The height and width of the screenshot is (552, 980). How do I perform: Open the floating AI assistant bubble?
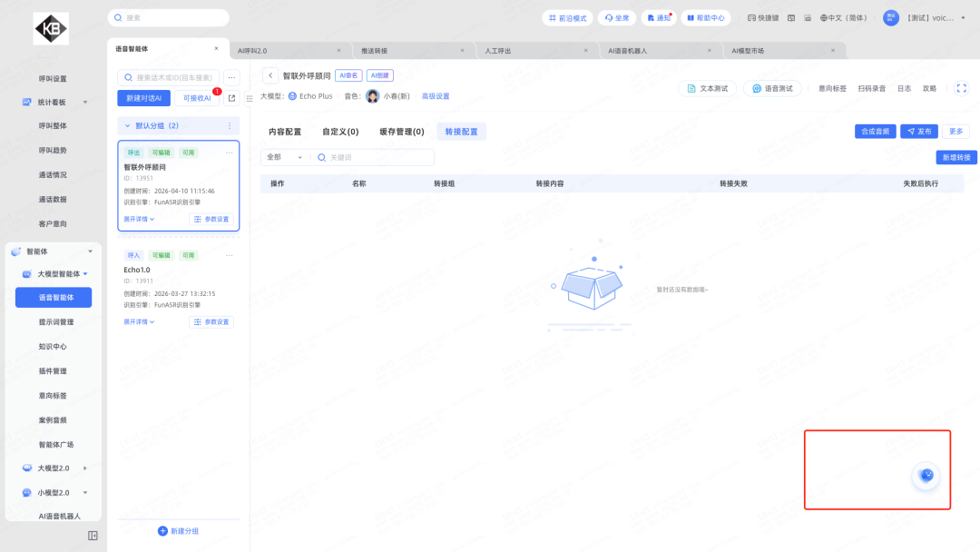click(926, 475)
